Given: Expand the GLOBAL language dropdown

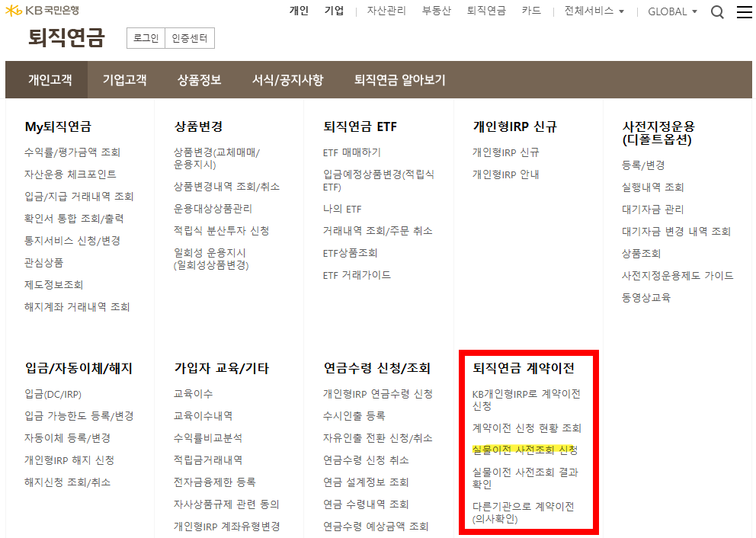Looking at the screenshot, I should pos(672,11).
